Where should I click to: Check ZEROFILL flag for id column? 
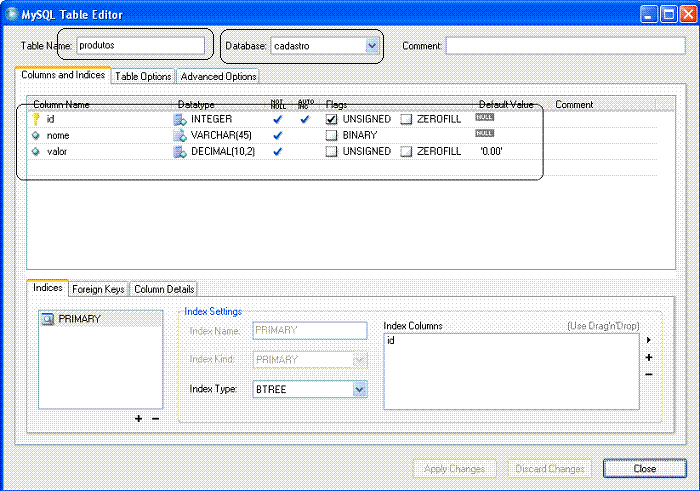406,119
